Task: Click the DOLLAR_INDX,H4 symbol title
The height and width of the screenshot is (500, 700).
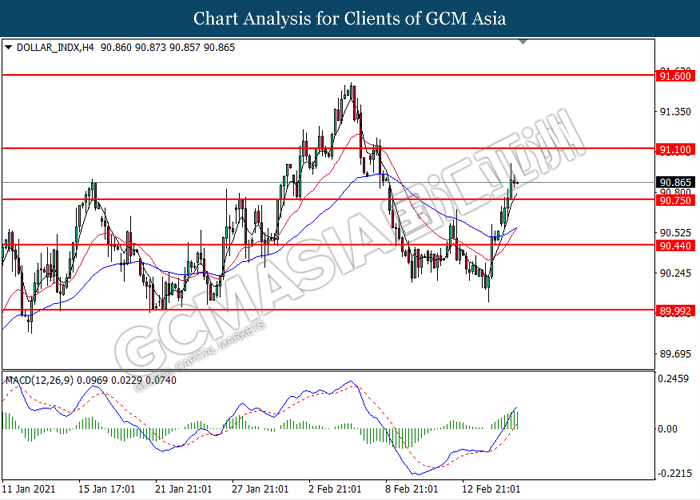Action: click(x=55, y=47)
